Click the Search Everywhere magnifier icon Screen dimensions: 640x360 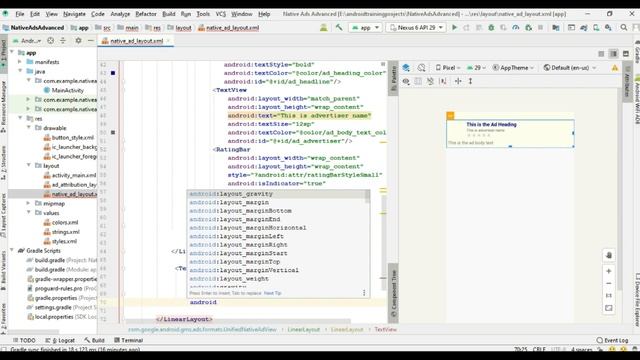[624, 27]
